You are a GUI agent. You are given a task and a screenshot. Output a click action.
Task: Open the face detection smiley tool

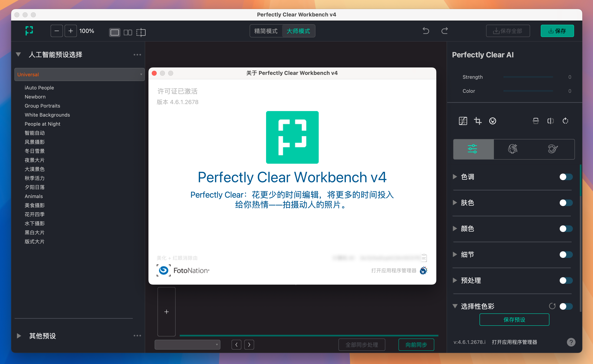coord(492,121)
